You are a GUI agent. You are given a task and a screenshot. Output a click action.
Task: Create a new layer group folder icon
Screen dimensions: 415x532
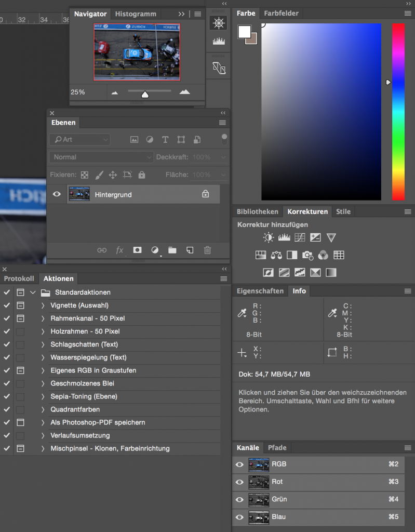(x=172, y=250)
